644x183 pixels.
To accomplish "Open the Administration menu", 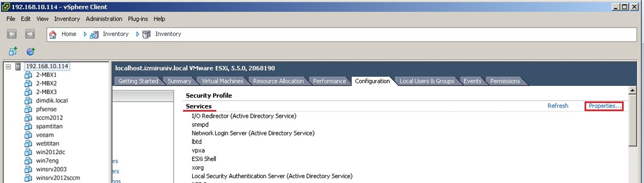I will [104, 19].
